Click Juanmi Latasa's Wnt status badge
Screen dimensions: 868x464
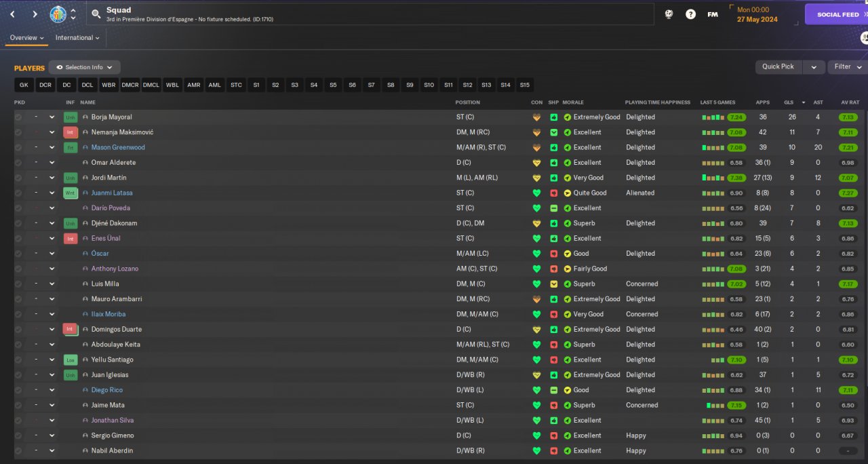70,193
